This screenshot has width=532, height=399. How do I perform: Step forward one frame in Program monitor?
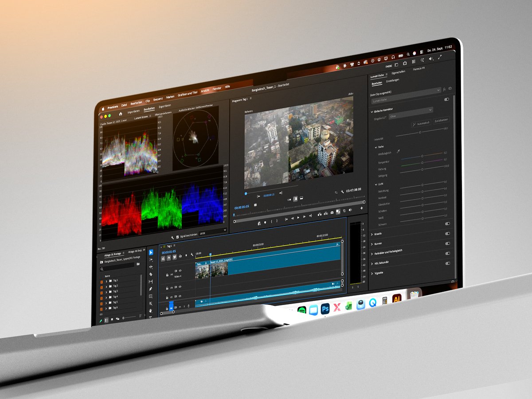click(x=304, y=217)
